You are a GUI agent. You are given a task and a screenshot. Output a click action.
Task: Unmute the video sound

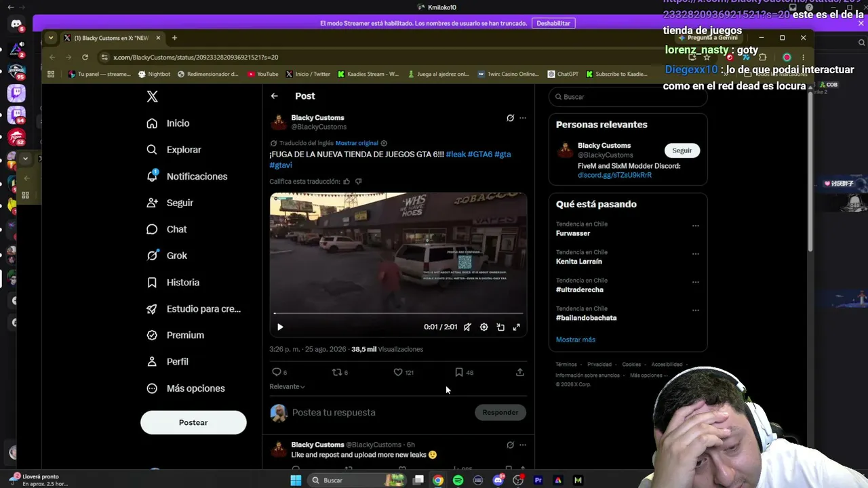click(467, 327)
